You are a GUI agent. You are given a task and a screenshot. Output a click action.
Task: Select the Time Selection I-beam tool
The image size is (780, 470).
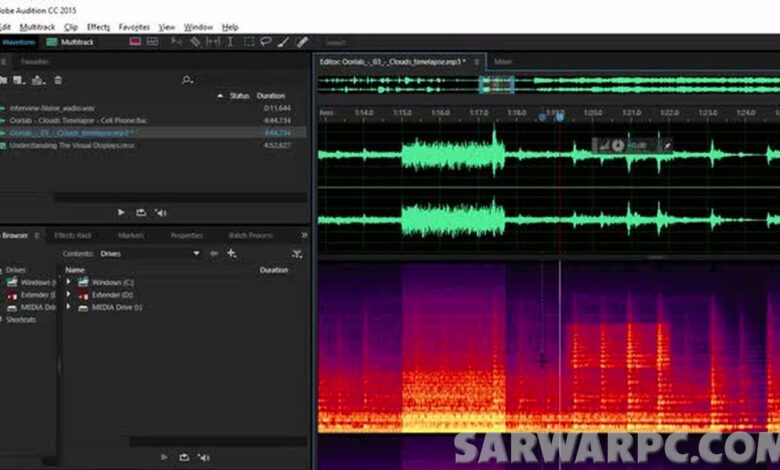click(230, 42)
